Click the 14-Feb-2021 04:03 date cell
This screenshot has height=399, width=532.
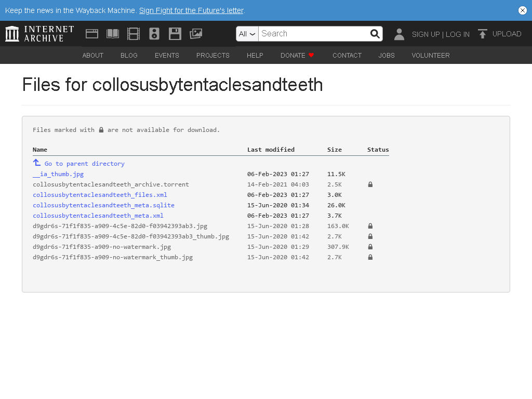pyautogui.click(x=278, y=184)
